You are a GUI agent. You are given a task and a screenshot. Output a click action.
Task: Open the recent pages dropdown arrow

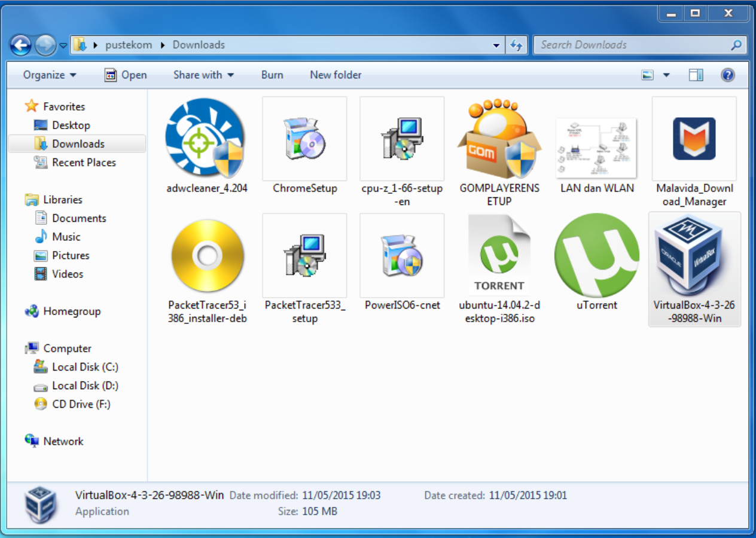pos(63,45)
